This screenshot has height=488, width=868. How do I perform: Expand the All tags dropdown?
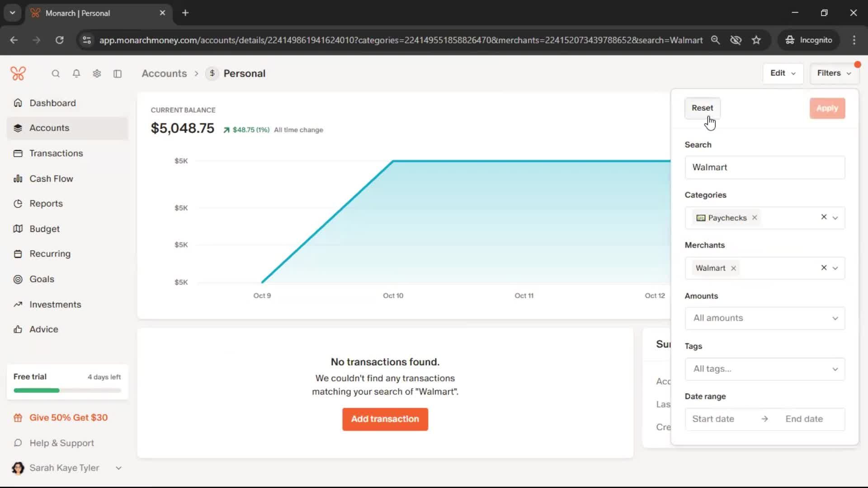pos(764,369)
